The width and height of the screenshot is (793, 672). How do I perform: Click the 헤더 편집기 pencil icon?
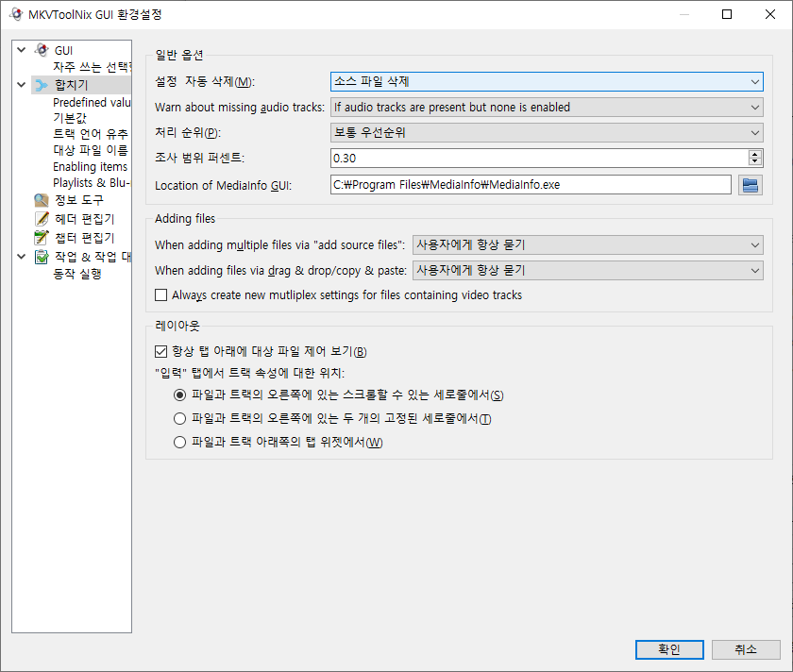42,219
